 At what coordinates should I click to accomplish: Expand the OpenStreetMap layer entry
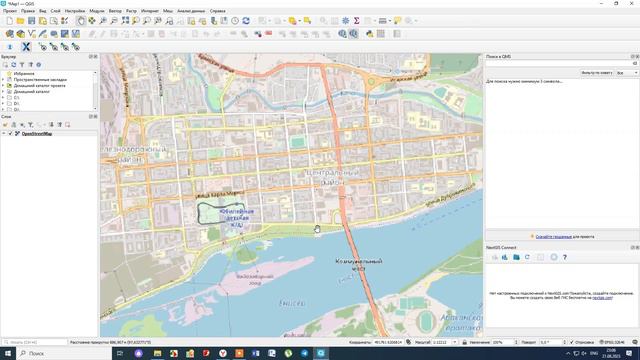[4, 133]
